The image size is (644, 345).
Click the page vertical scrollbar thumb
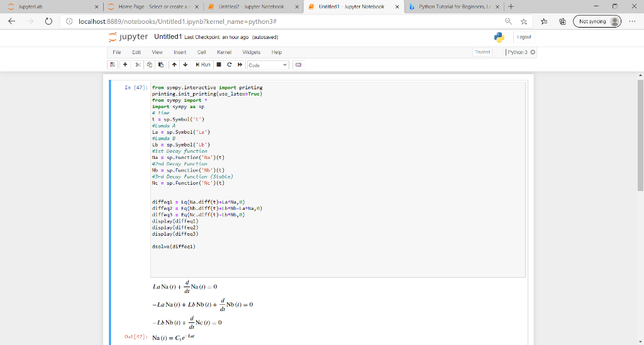[x=640, y=135]
